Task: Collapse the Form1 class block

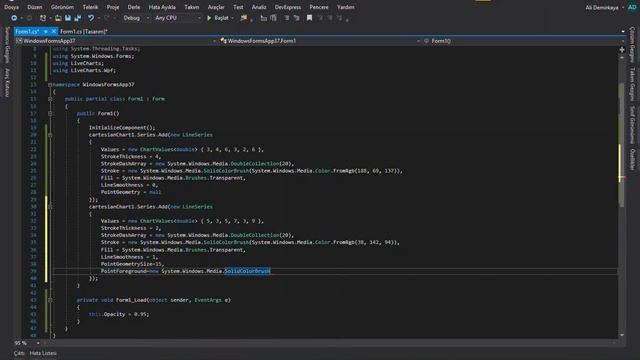Action: (50, 99)
